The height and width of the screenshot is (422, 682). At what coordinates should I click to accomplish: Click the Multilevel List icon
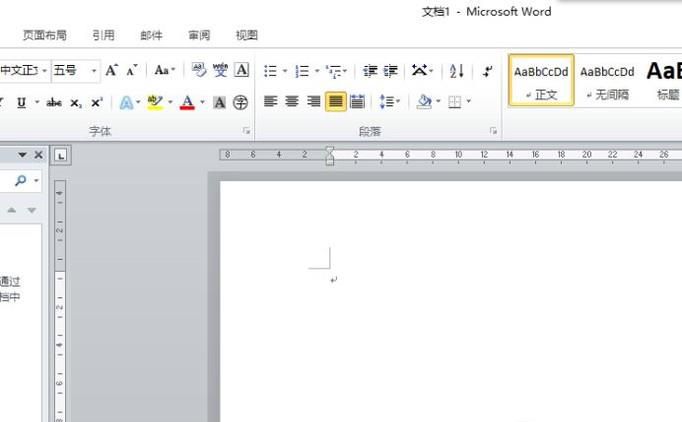point(336,71)
